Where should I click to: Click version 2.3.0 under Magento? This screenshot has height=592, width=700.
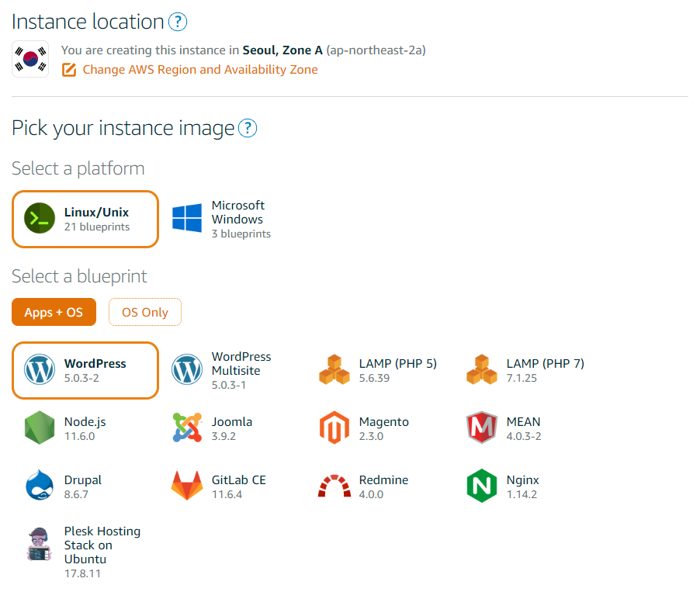point(371,436)
